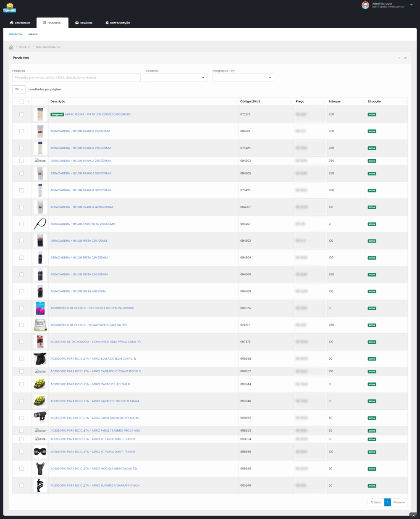The height and width of the screenshot is (519, 420).
Task: Click the Integrado badge on first product
Action: click(57, 114)
